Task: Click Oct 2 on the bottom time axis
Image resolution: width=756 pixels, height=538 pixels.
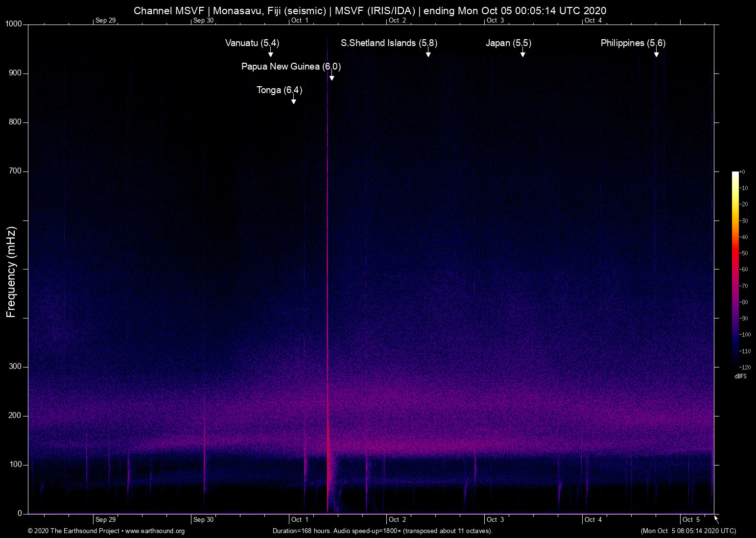Action: coord(397,519)
